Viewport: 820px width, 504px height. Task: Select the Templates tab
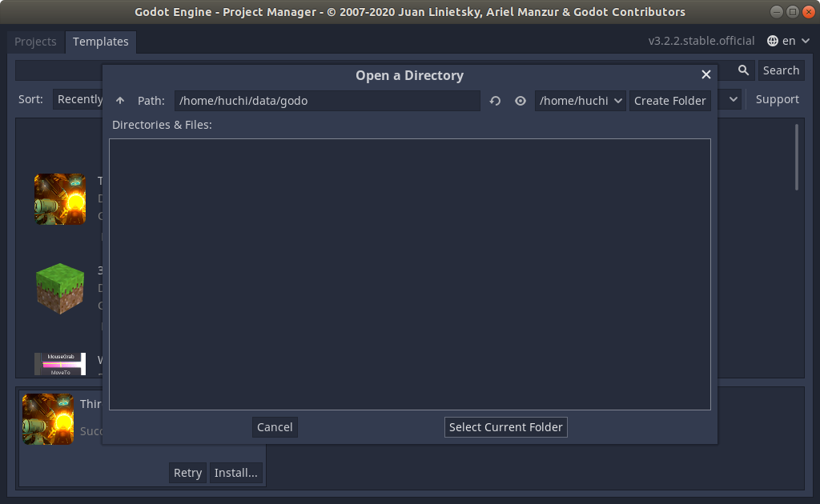tap(100, 42)
